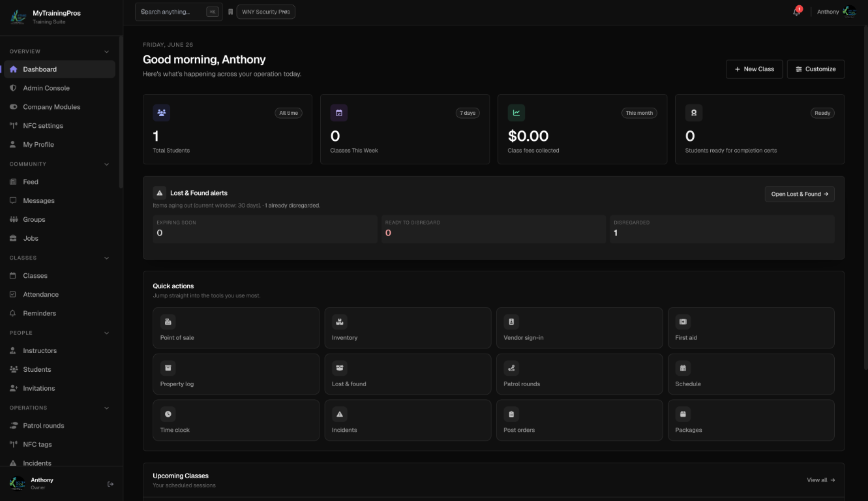Open the Schedule quick action
Viewport: 868px width, 501px height.
751,374
